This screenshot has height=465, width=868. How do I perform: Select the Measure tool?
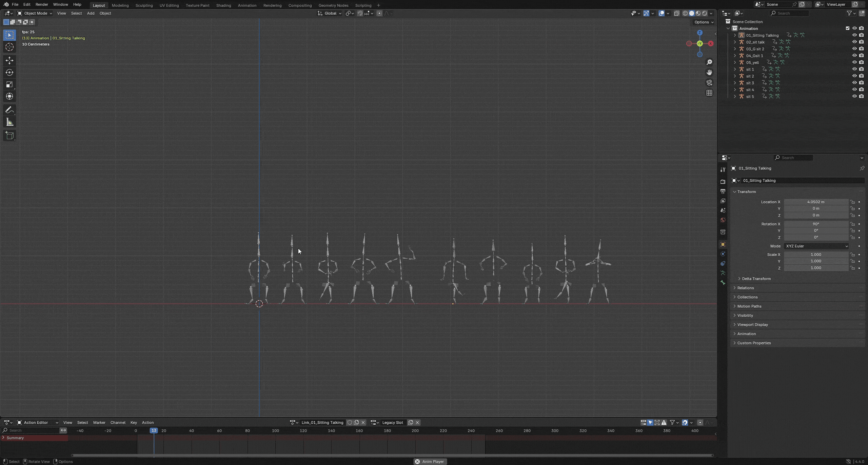click(9, 122)
